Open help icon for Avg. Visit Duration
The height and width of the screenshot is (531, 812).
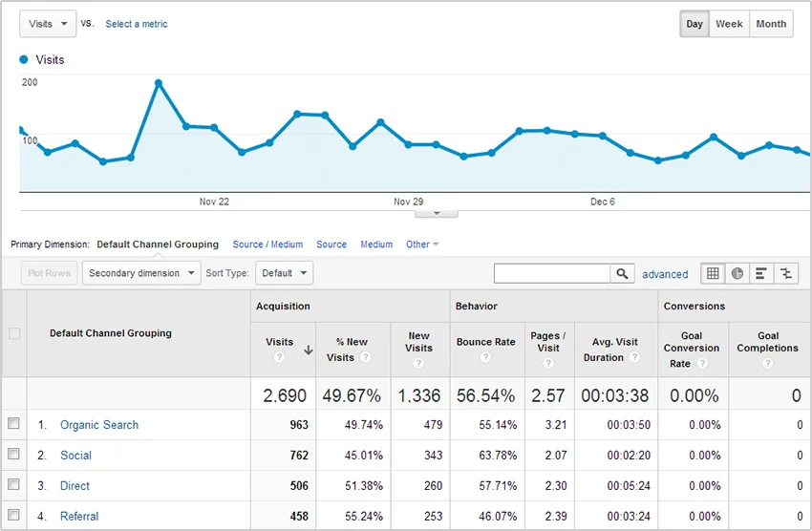[634, 357]
